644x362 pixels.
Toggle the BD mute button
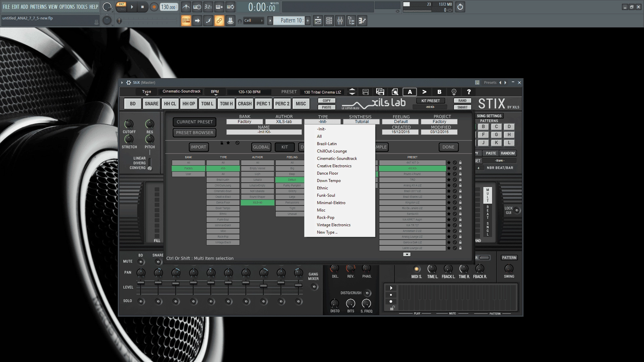pyautogui.click(x=141, y=262)
